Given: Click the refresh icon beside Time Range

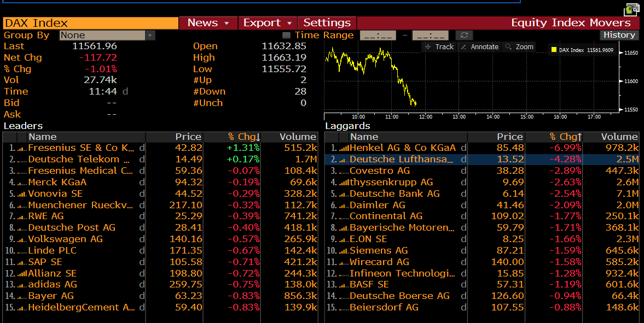Looking at the screenshot, I should tap(463, 36).
